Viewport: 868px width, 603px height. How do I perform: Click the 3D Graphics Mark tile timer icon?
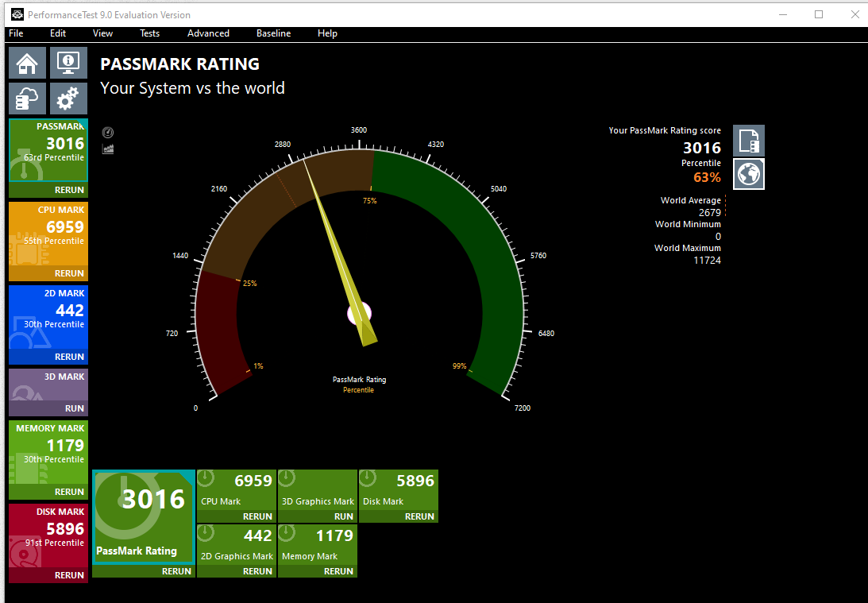click(286, 477)
